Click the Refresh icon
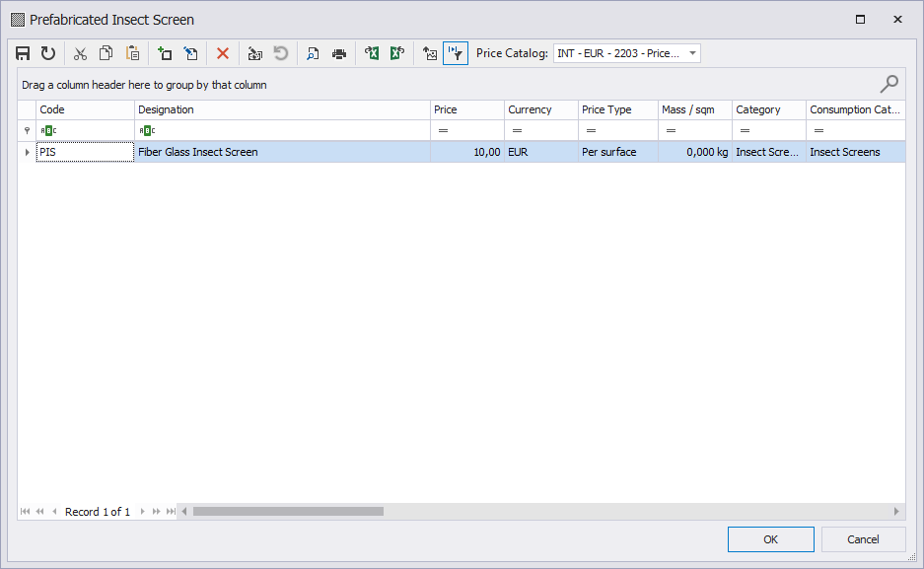Image resolution: width=924 pixels, height=569 pixels. pyautogui.click(x=47, y=53)
